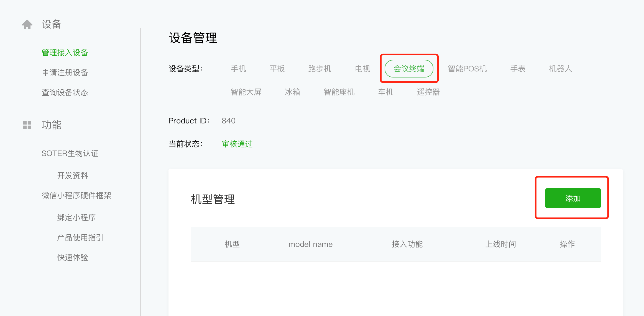
Task: Choose 平板 device type
Action: point(277,69)
